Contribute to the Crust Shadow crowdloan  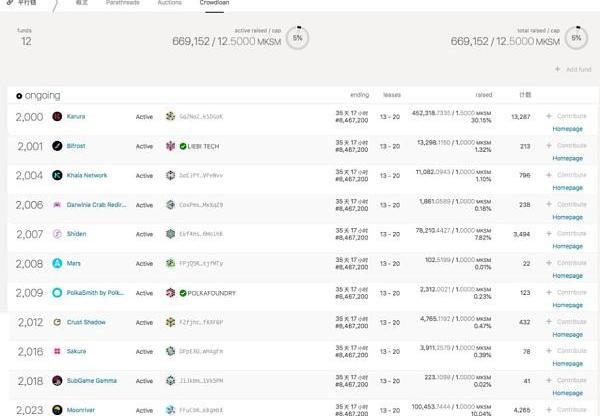566,322
